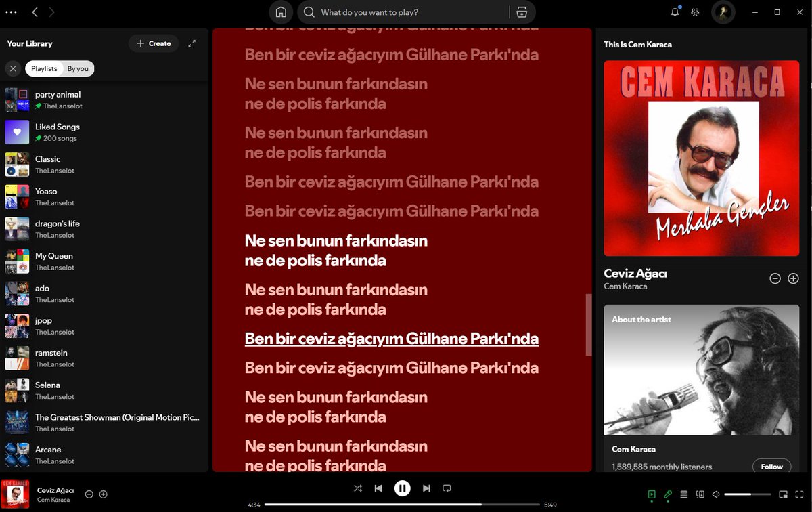Open the About the artist card
Screen dimensions: 812x512
tap(701, 388)
